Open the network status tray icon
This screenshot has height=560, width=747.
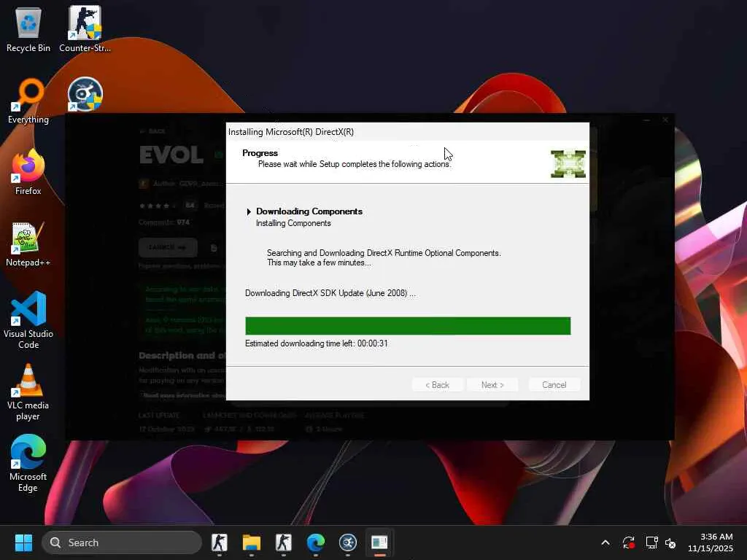[x=651, y=542]
